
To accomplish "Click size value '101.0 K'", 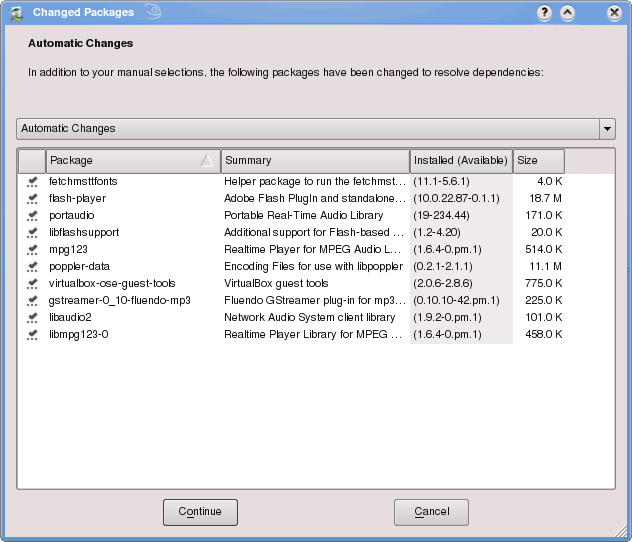I will click(544, 318).
